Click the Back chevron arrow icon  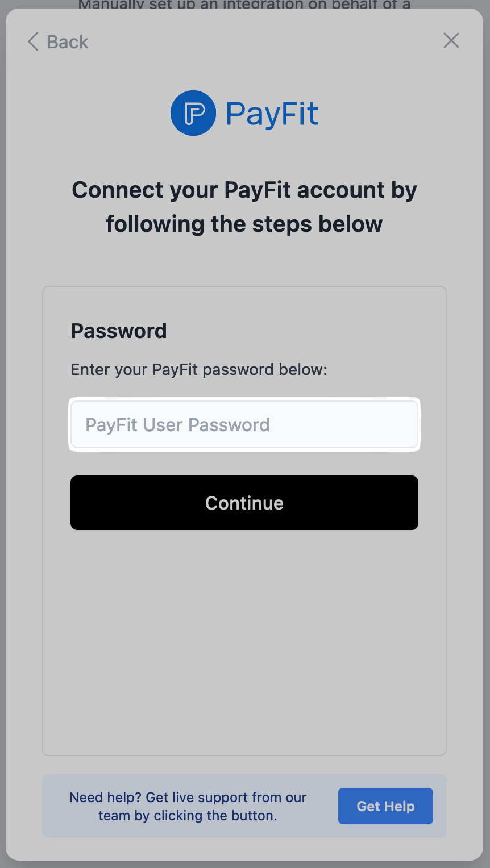click(x=33, y=41)
